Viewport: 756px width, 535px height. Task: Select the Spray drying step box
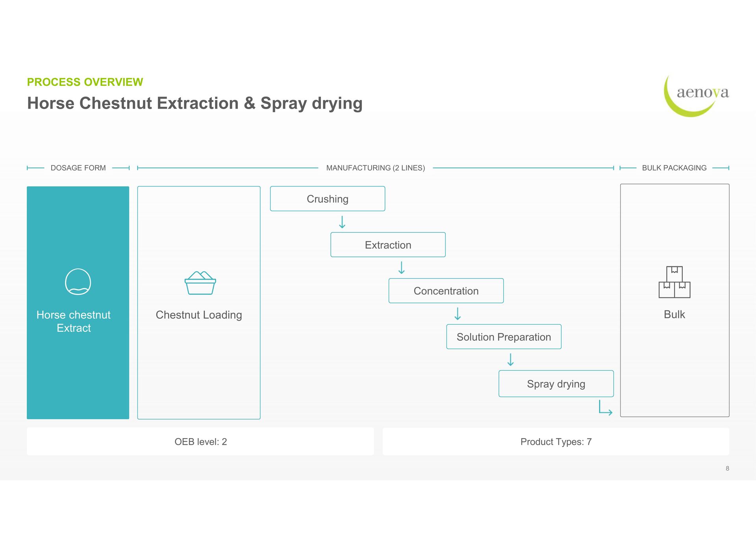556,384
